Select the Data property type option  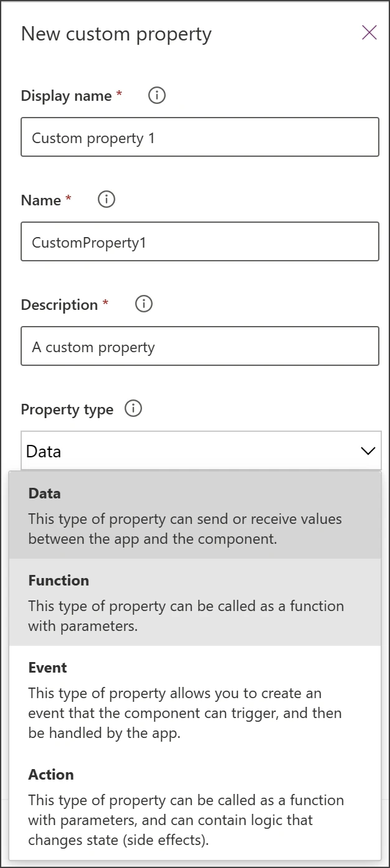pos(194,515)
